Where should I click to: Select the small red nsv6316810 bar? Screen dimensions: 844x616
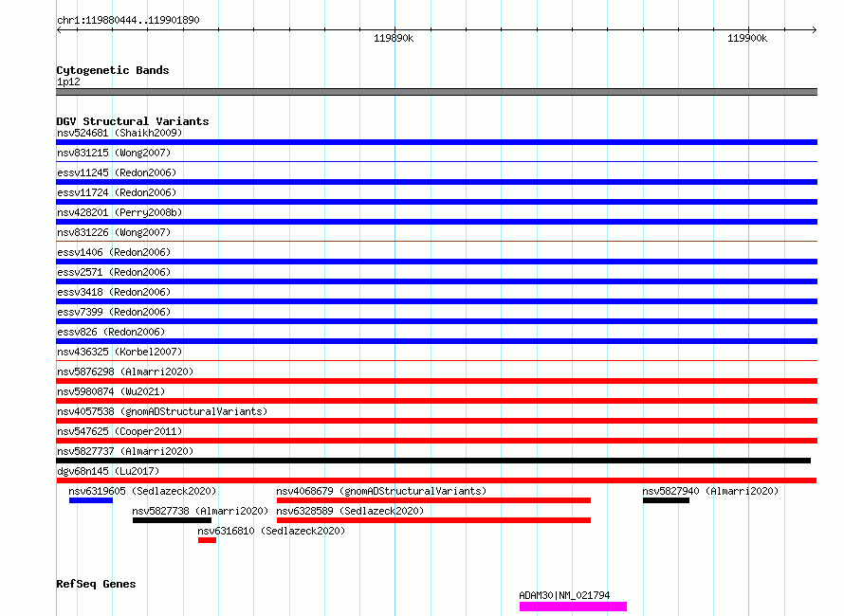208,540
